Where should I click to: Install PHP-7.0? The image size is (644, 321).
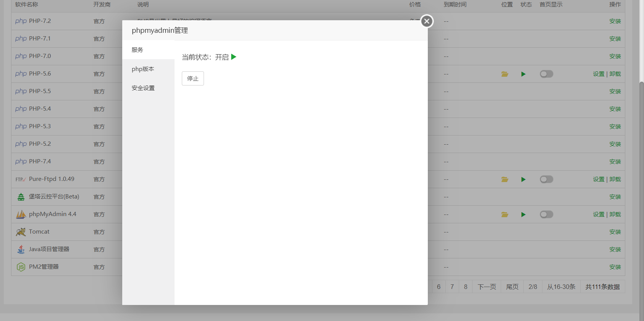615,56
